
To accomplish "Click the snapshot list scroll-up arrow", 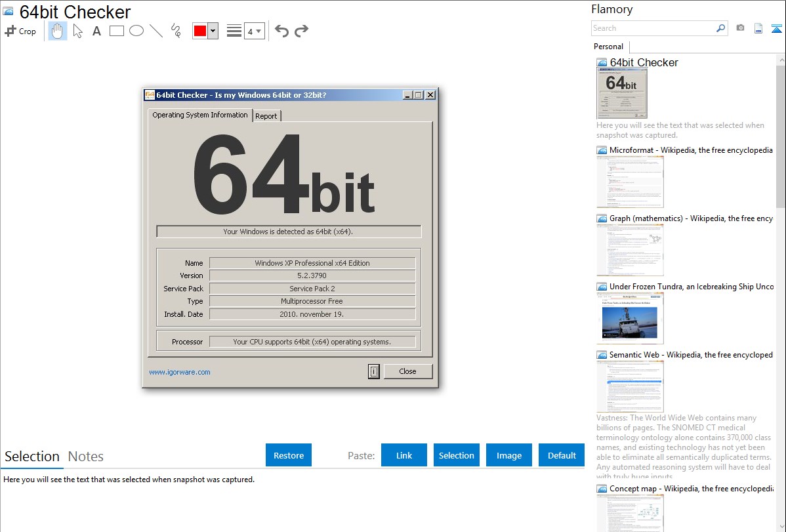I will coord(781,60).
